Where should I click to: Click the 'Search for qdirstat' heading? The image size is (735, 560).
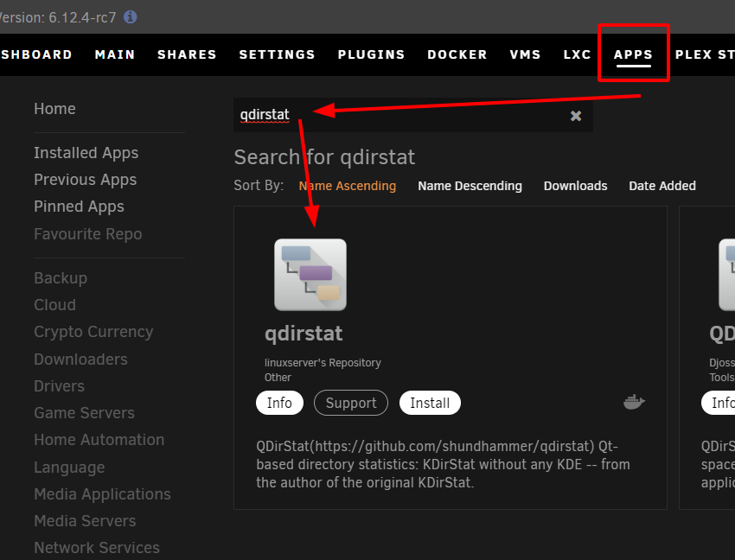324,157
